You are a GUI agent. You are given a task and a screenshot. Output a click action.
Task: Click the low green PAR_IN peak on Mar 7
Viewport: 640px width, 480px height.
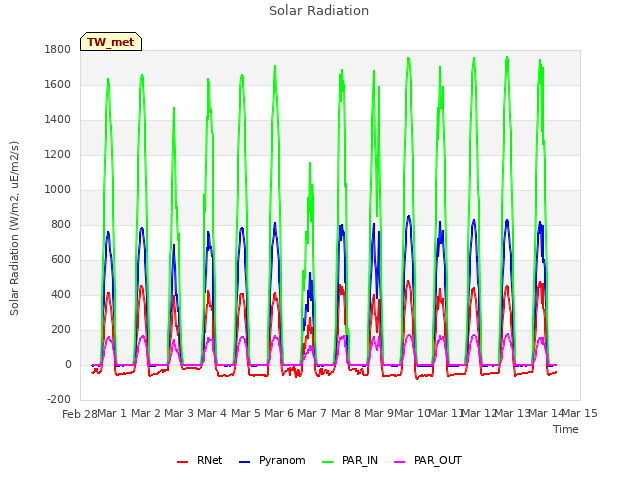point(310,163)
